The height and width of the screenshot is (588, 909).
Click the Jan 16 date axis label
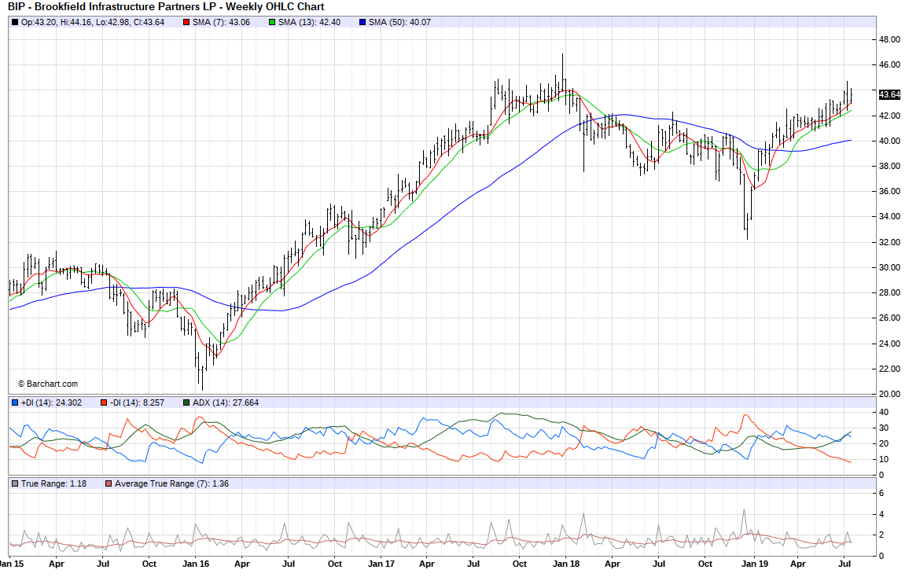click(x=196, y=564)
